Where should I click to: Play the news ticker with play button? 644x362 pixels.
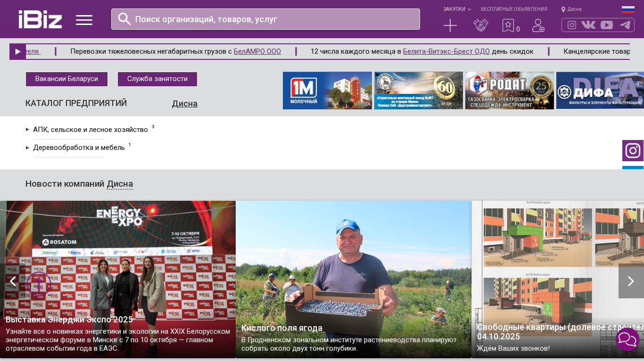click(17, 52)
